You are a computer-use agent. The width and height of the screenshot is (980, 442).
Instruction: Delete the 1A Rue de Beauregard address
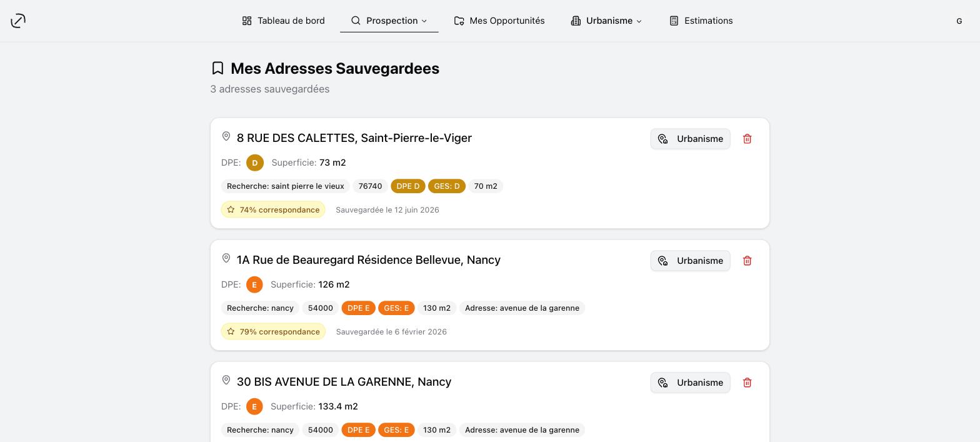(747, 261)
